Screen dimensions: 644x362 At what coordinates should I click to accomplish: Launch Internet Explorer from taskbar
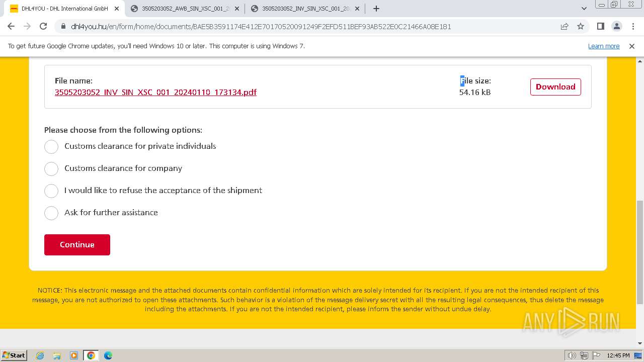pos(40,355)
